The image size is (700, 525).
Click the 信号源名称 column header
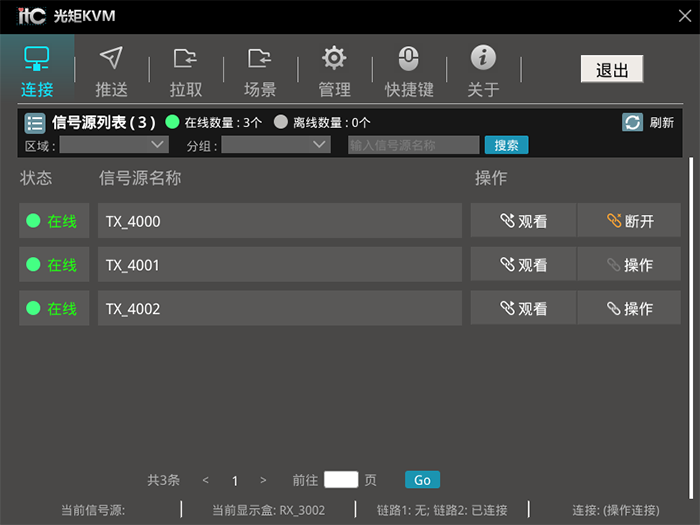pos(140,178)
